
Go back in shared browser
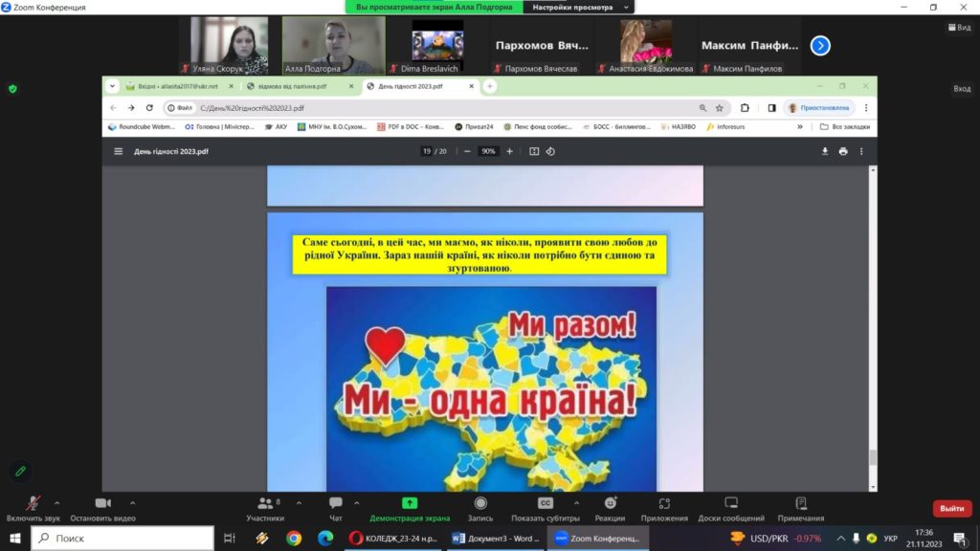point(113,107)
